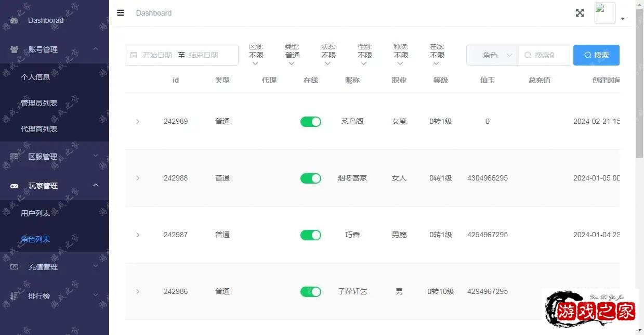Open the 角色 search type dropdown
Viewport: 644px width, 335px height.
click(x=492, y=55)
